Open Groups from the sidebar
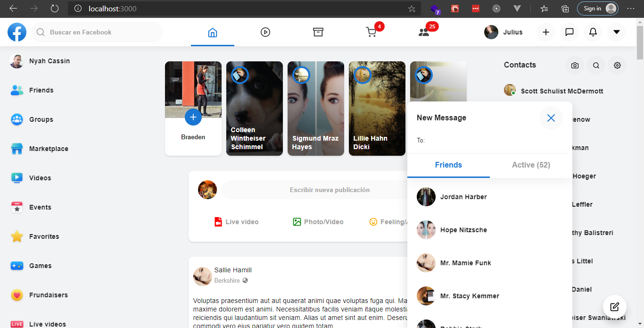Image resolution: width=644 pixels, height=328 pixels. [32, 119]
